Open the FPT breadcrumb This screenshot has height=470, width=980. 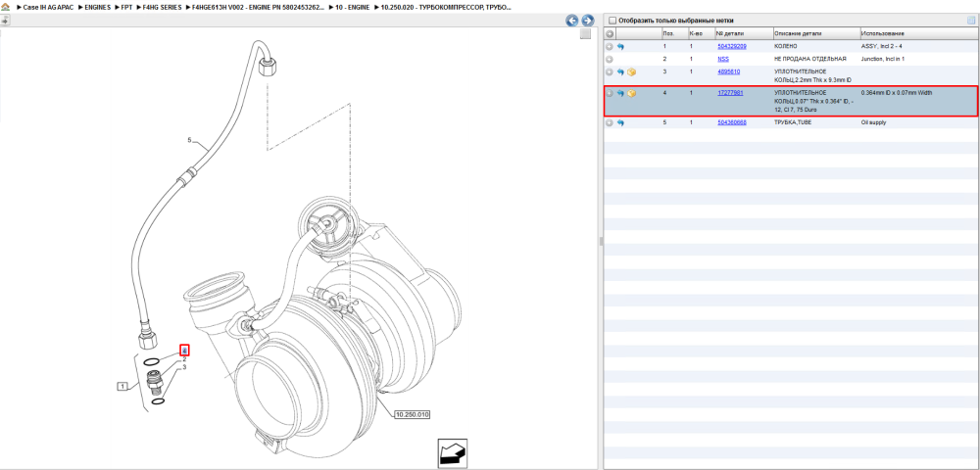point(126,7)
